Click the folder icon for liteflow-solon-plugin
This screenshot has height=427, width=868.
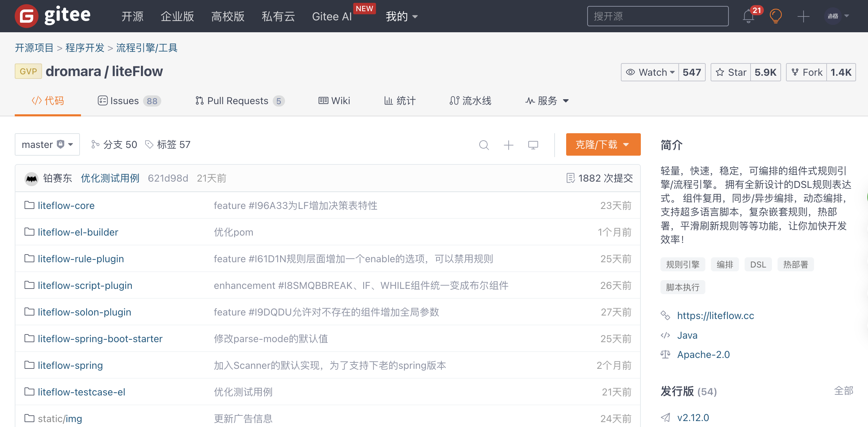tap(29, 312)
